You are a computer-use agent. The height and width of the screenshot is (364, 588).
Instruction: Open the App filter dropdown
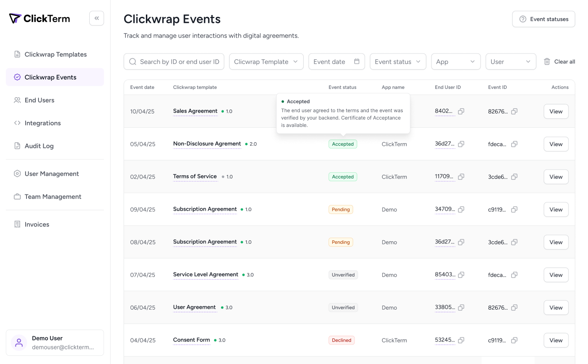tap(455, 62)
